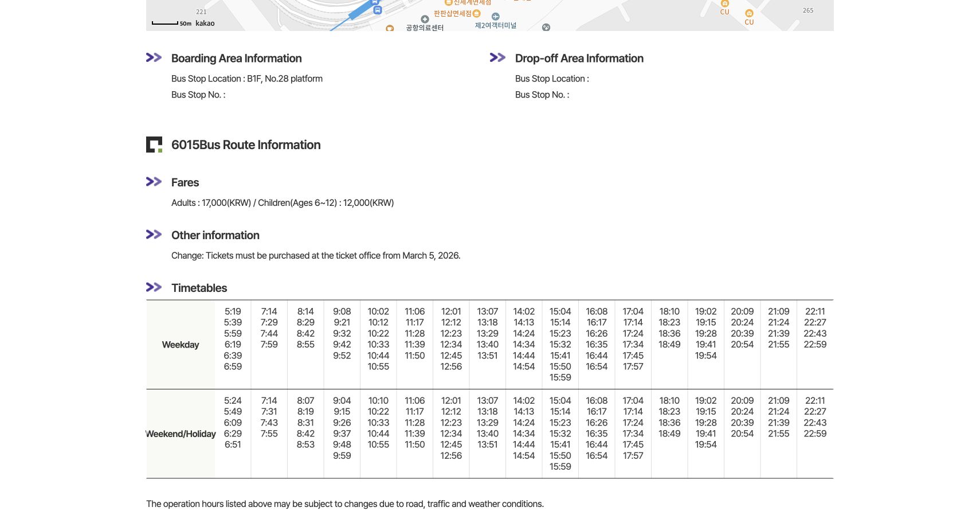Click the Weekend/Holiday row header

point(181,434)
